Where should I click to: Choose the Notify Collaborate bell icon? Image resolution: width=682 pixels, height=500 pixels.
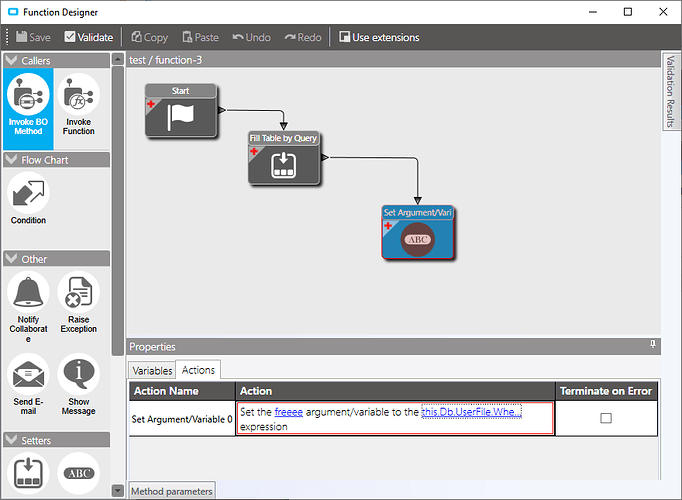28,292
